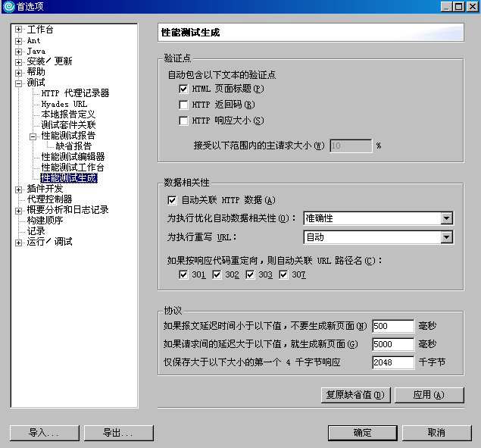
Task: Expand the 插件开发 tree node
Action: pos(18,190)
